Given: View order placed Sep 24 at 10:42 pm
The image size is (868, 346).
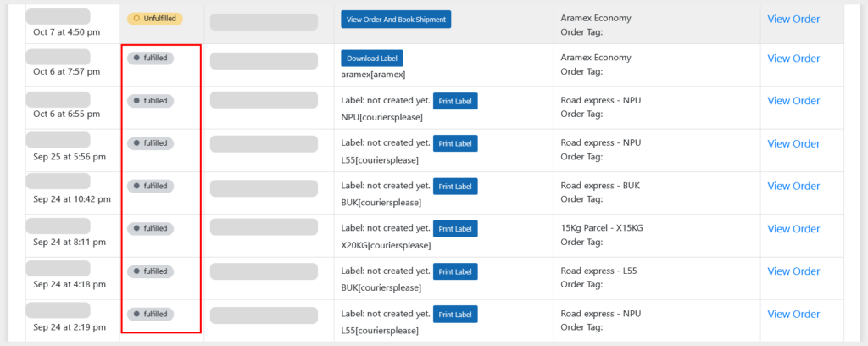Looking at the screenshot, I should 793,186.
